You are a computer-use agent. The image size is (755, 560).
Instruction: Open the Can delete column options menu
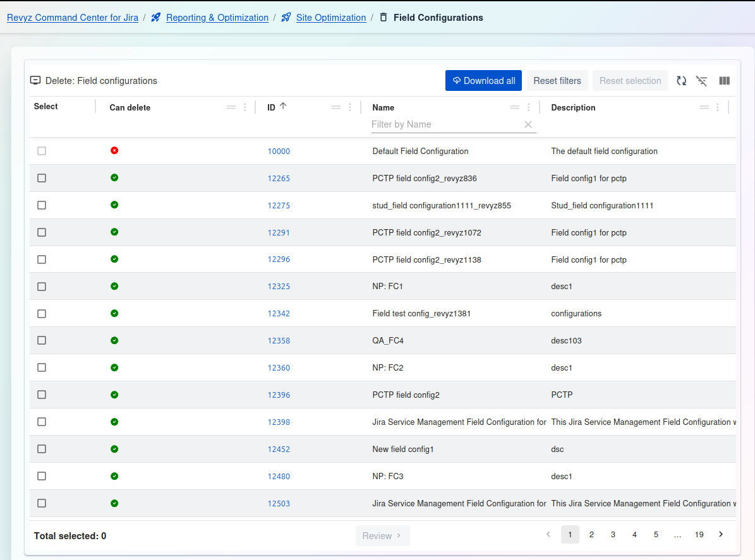tap(245, 107)
